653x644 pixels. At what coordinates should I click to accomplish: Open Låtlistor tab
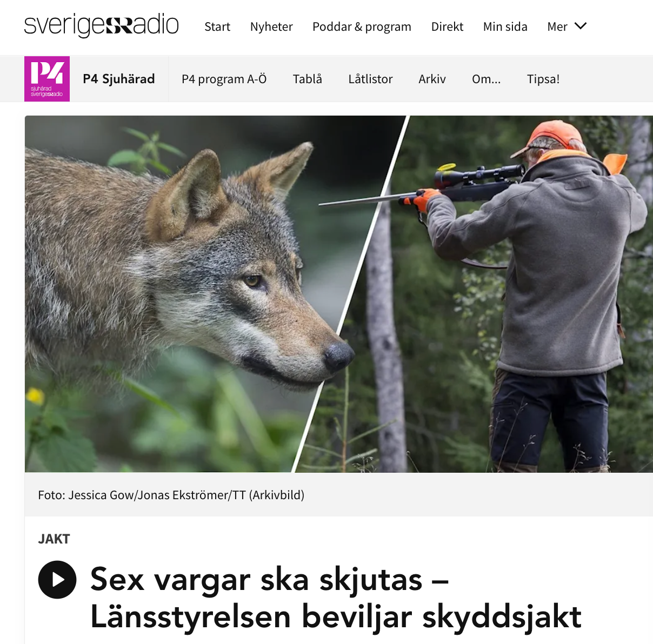click(x=370, y=79)
